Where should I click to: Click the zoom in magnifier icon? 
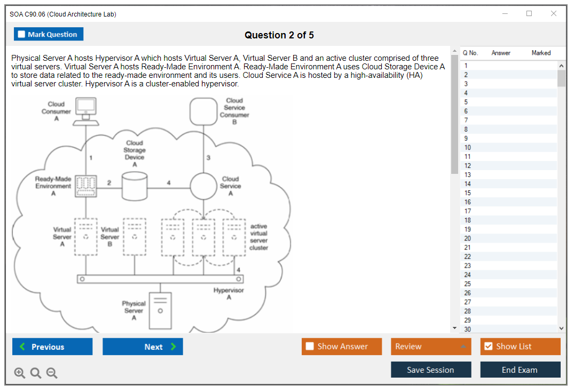tap(20, 373)
